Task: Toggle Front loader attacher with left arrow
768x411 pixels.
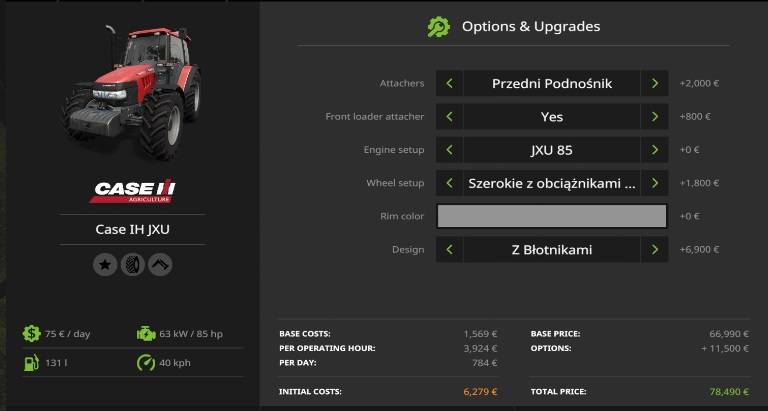Action: click(449, 117)
